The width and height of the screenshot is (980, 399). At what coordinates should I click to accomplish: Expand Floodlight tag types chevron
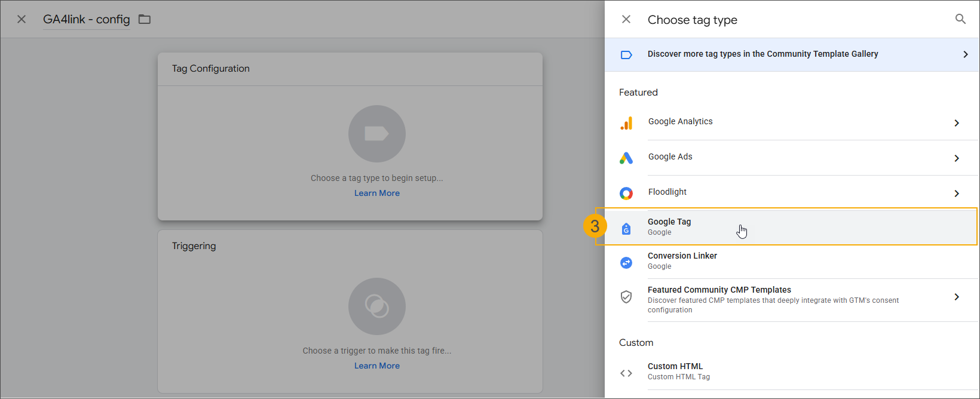[x=957, y=194]
